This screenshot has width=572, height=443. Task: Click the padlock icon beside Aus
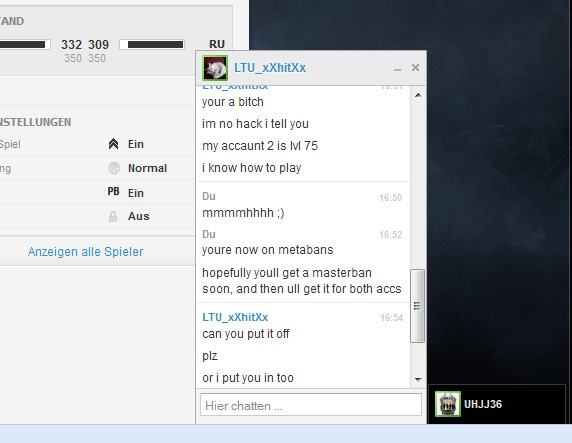coord(113,216)
